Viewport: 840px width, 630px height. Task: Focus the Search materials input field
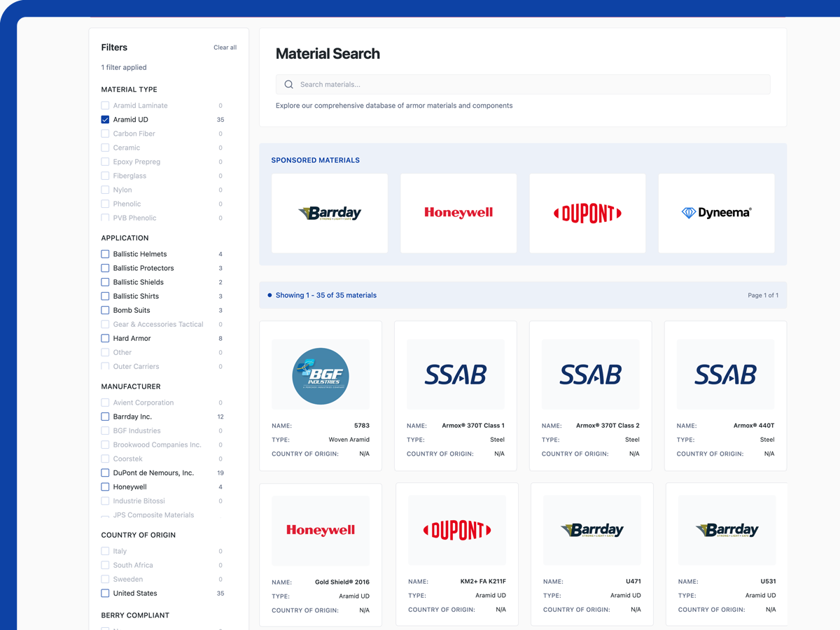pyautogui.click(x=523, y=85)
